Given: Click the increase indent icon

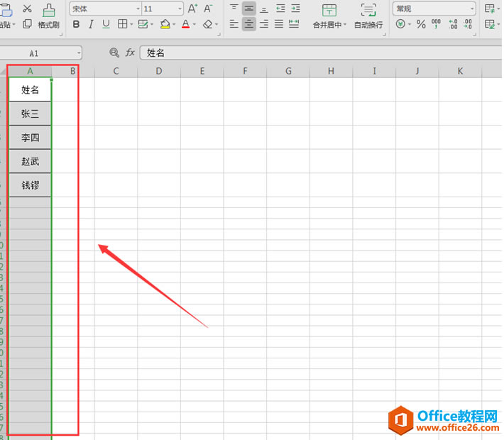Looking at the screenshot, I should click(x=296, y=9).
